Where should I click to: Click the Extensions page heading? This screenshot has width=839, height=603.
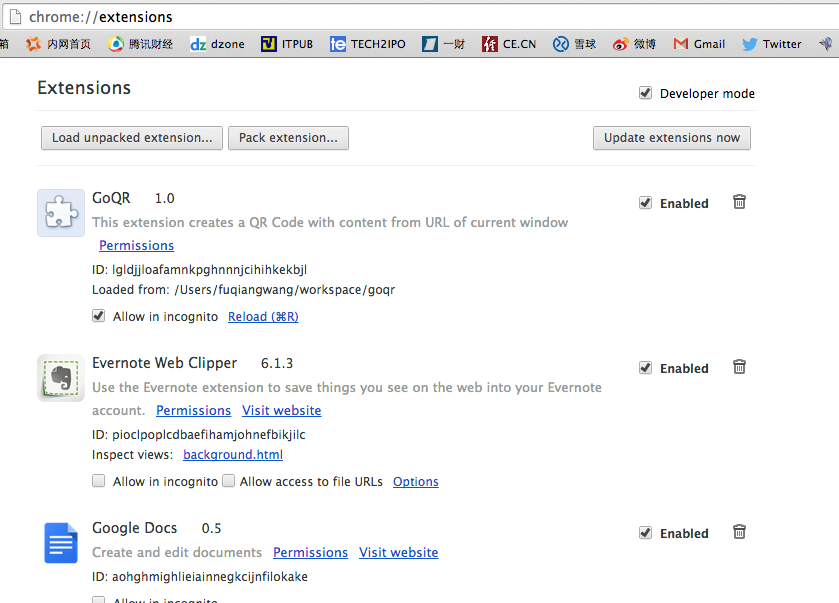tap(84, 88)
